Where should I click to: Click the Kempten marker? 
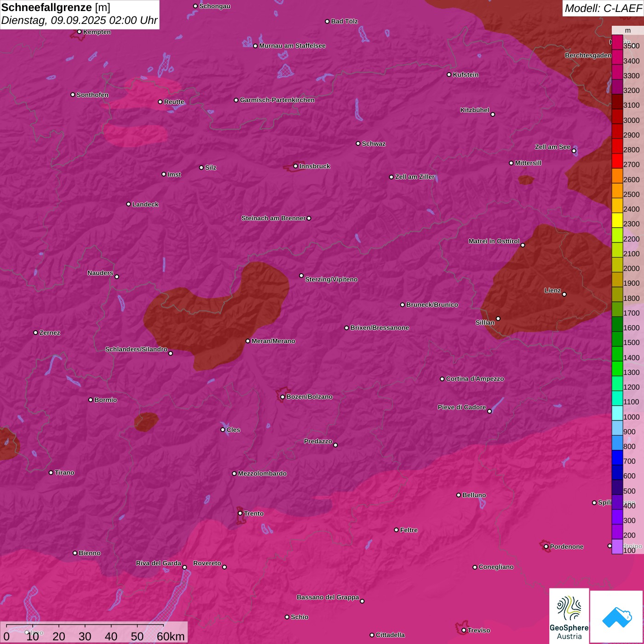coord(79,32)
